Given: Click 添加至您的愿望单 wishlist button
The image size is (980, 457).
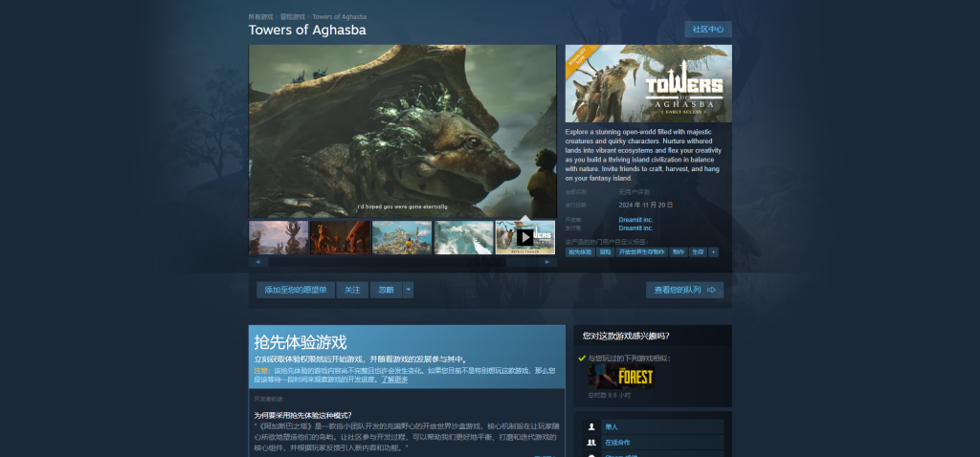Looking at the screenshot, I should [x=295, y=290].
